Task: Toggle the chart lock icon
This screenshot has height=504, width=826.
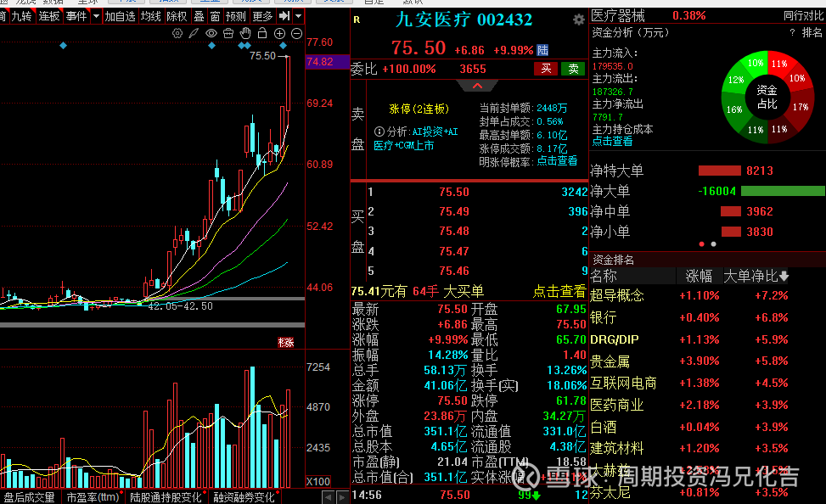Action: click(x=262, y=34)
